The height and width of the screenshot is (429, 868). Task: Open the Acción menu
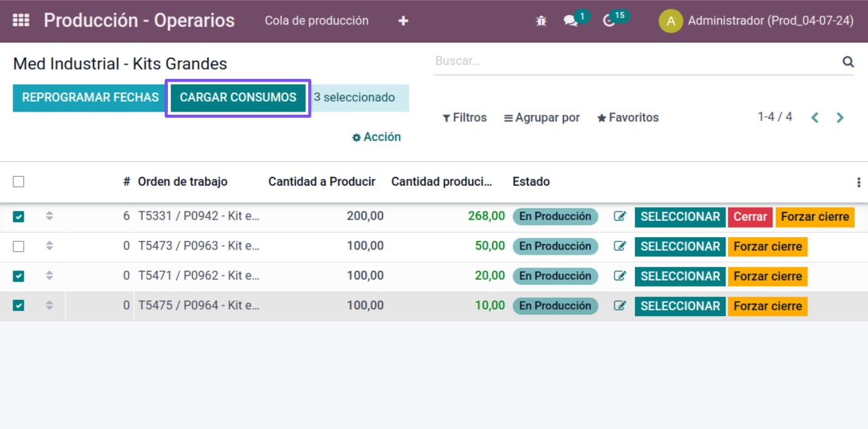tap(377, 137)
